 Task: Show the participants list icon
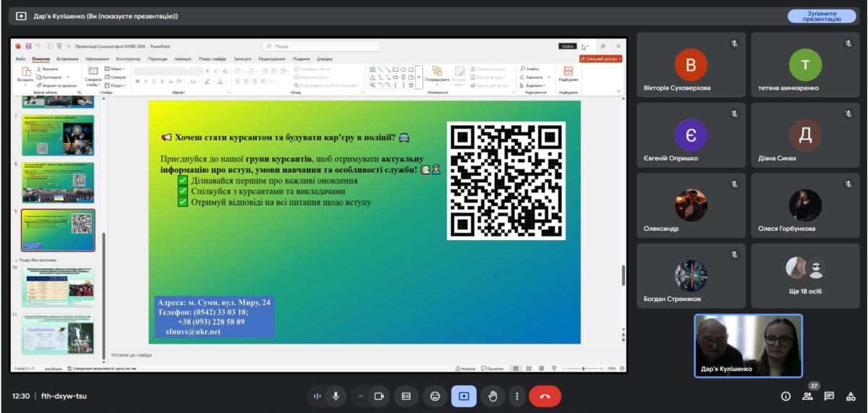pyautogui.click(x=807, y=396)
